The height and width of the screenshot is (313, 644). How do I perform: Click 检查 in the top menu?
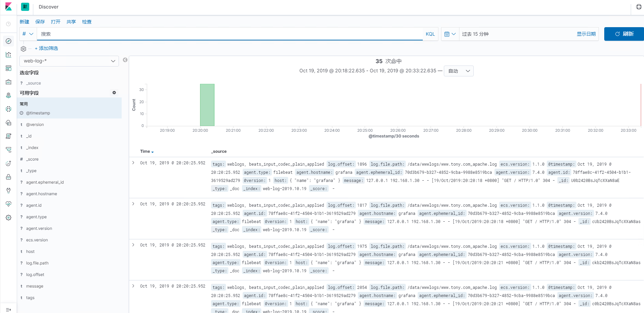[87, 22]
